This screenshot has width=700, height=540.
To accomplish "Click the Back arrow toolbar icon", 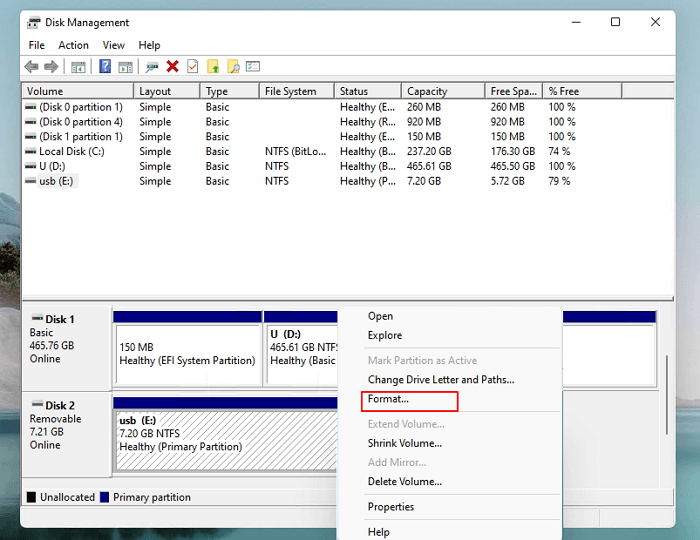I will click(x=31, y=67).
